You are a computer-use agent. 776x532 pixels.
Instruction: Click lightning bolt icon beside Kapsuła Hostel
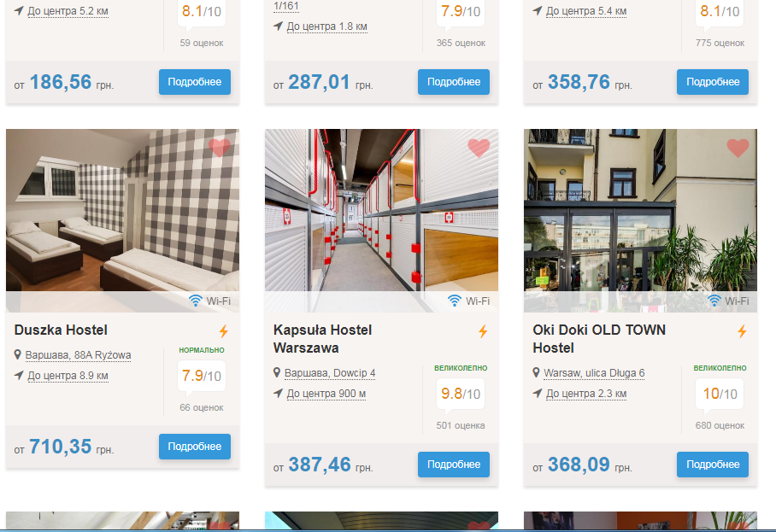(x=483, y=330)
